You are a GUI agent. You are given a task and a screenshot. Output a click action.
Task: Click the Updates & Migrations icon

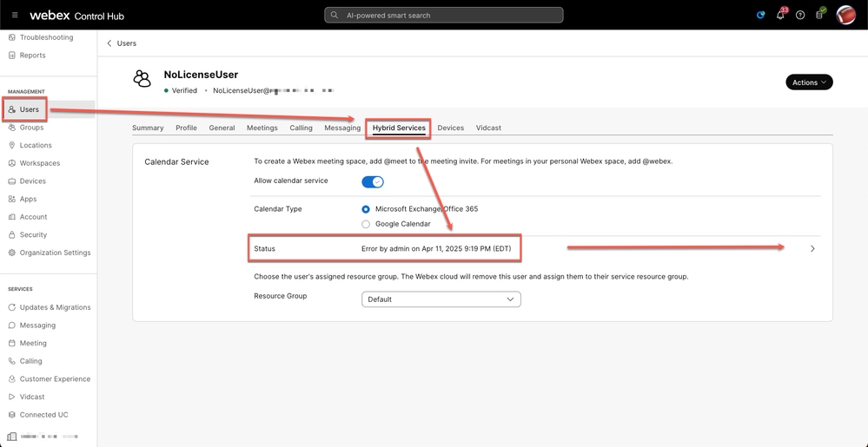point(11,307)
